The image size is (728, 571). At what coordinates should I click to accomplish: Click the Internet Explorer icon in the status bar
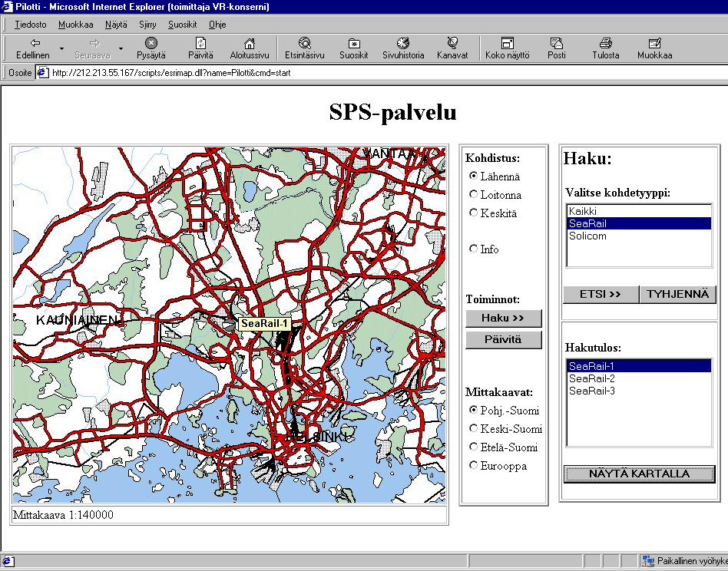pos(8,561)
